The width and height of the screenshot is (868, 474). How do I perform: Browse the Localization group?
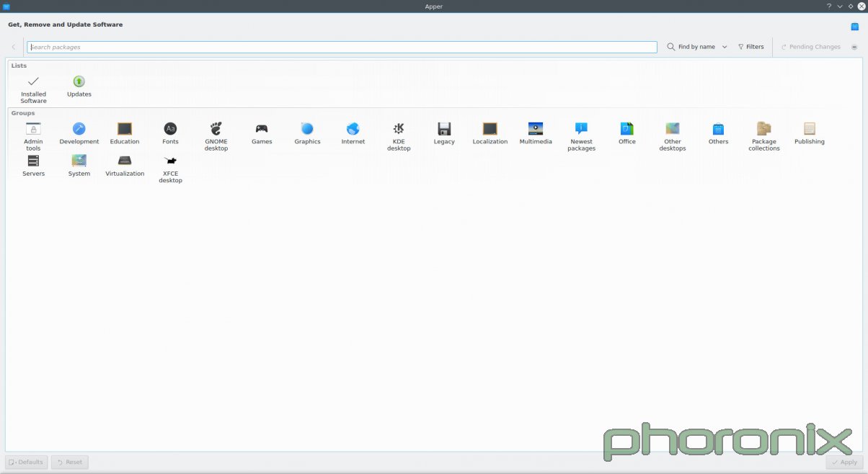click(x=490, y=133)
